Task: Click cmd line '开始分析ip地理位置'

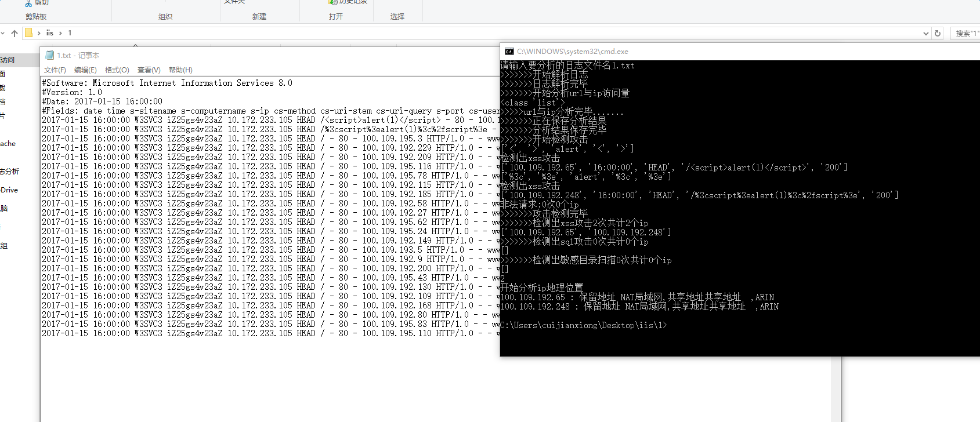Action: 542,288
